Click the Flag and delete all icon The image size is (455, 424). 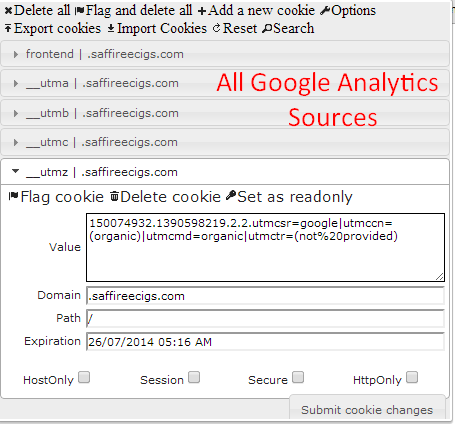click(x=79, y=11)
